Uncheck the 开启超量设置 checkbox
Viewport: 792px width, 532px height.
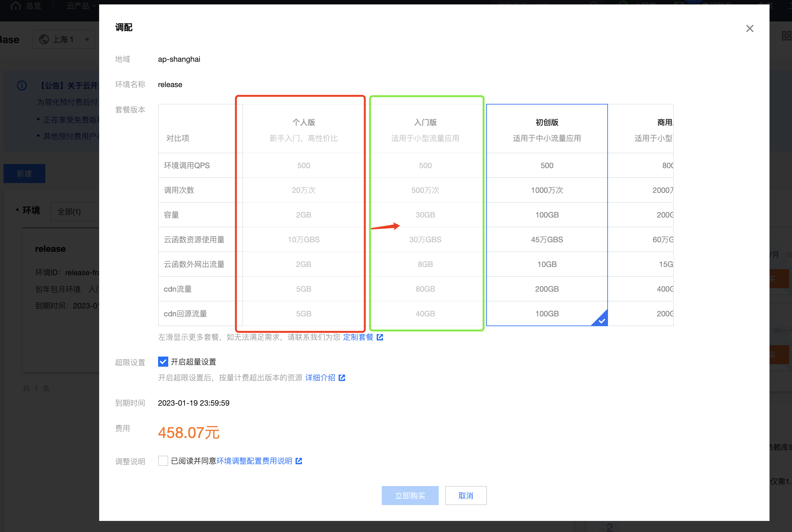pos(163,362)
